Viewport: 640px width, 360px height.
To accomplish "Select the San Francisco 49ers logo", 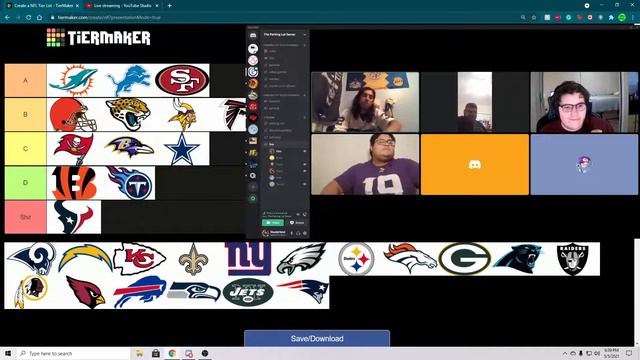I will pyautogui.click(x=182, y=80).
